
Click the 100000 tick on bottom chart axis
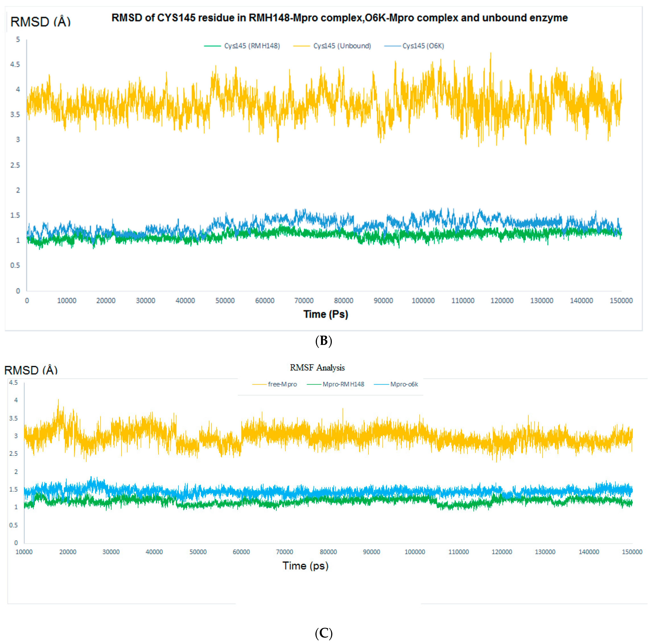[x=415, y=552]
